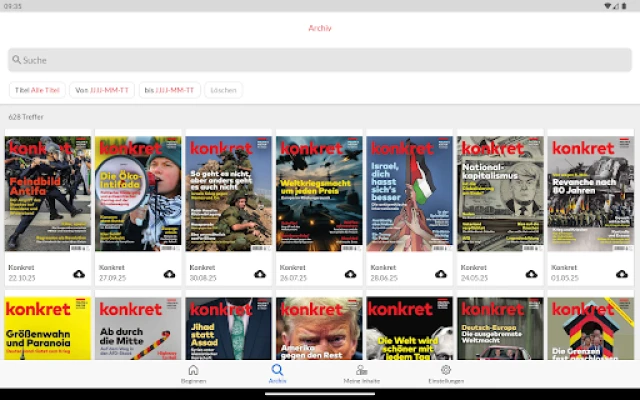The image size is (640, 400).
Task: Go to Beginnen home tab
Action: tap(193, 373)
